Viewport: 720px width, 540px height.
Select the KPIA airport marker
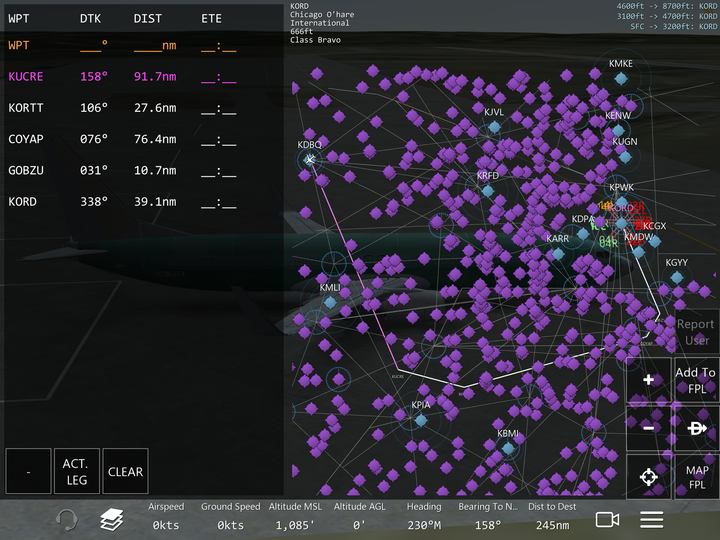(x=421, y=420)
